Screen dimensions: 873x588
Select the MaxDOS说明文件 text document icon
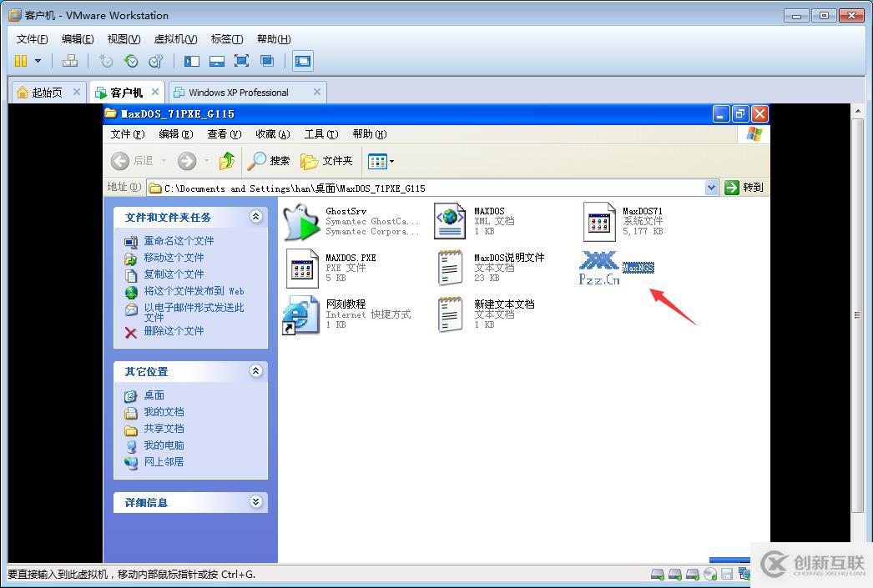tap(450, 268)
